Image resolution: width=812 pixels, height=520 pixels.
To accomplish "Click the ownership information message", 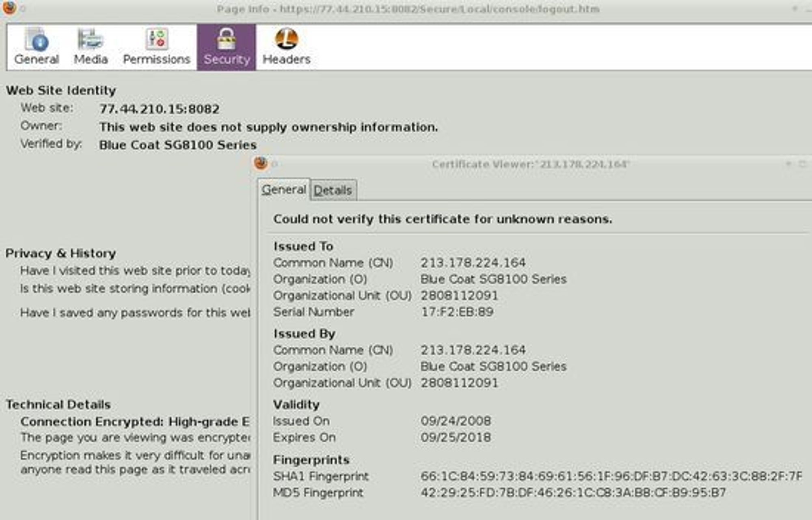I will click(x=269, y=127).
